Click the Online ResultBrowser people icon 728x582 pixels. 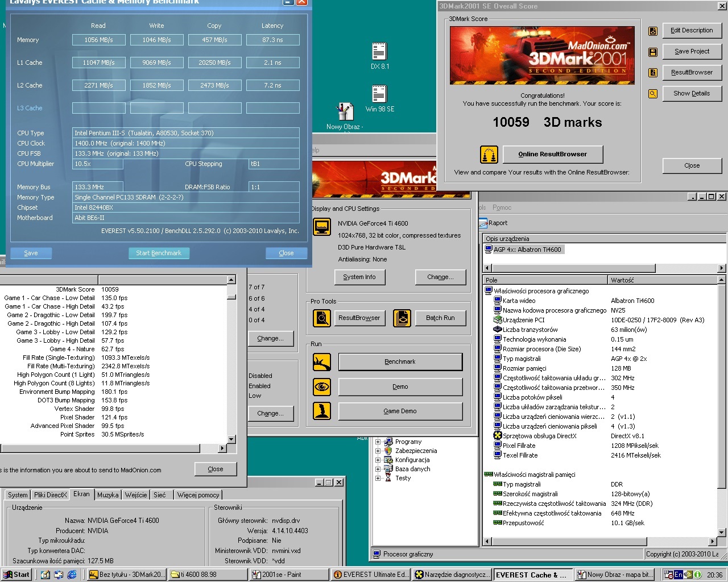(489, 154)
